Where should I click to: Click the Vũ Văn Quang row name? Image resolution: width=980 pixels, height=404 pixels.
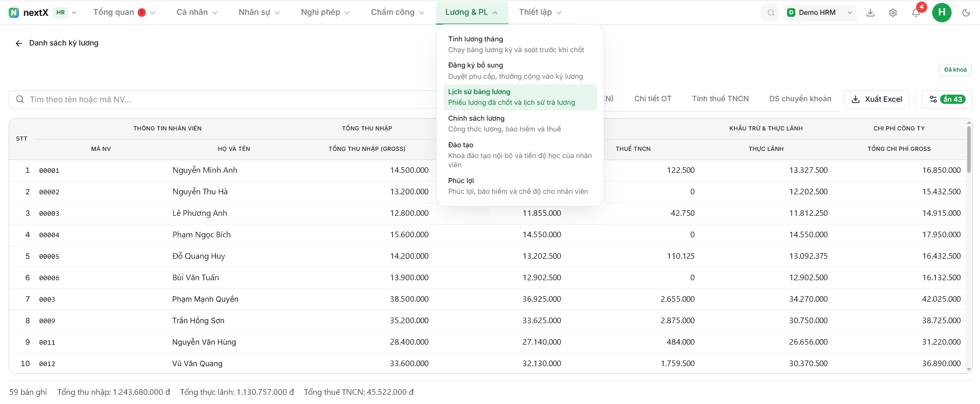pos(197,364)
